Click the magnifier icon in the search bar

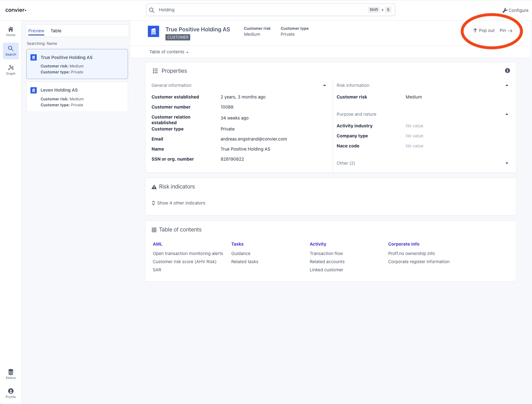152,10
